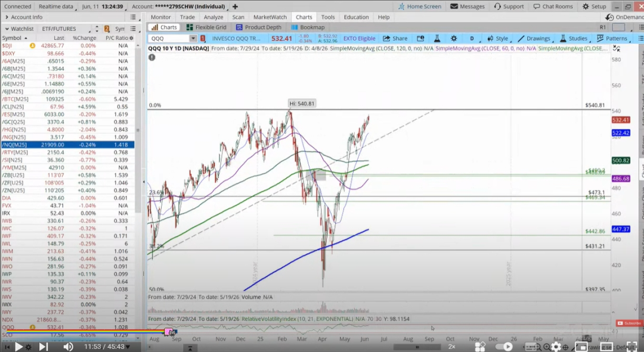The image size is (644, 352).
Task: Open Chat Rooms
Action: tap(553, 7)
